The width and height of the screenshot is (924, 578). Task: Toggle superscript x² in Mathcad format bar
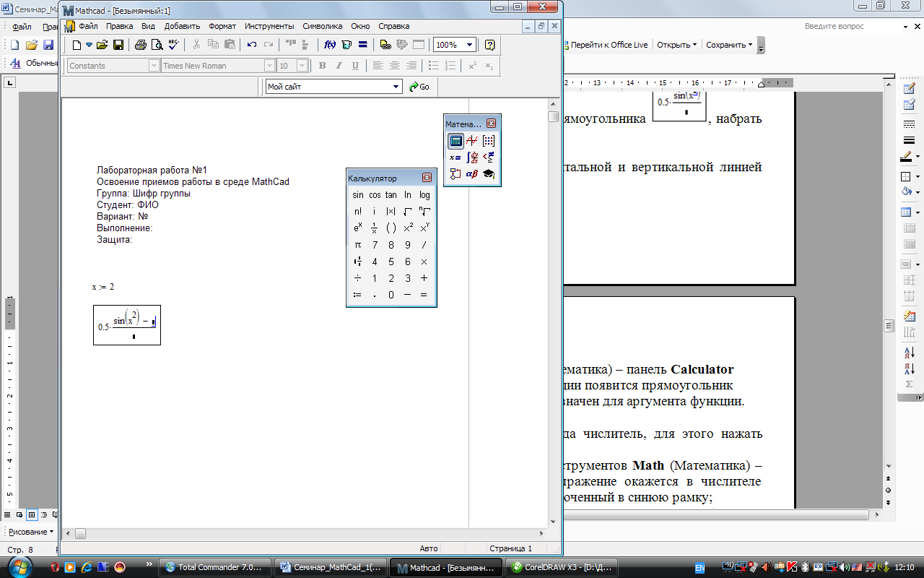click(472, 66)
